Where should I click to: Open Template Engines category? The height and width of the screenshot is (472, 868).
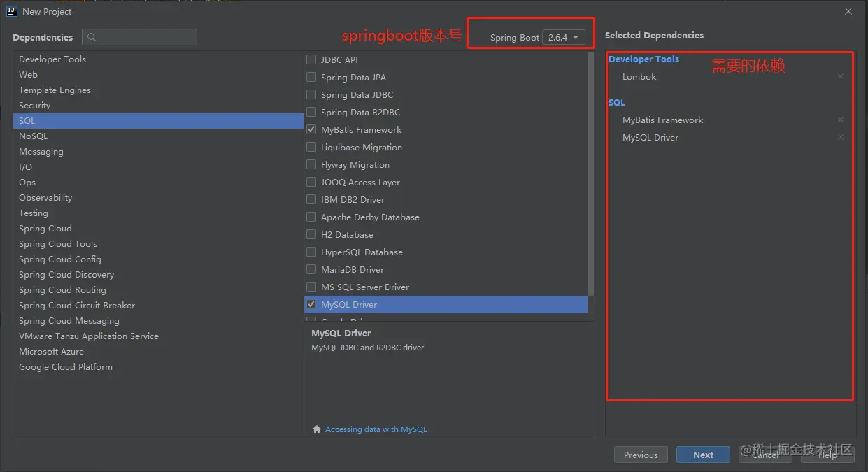(x=158, y=90)
